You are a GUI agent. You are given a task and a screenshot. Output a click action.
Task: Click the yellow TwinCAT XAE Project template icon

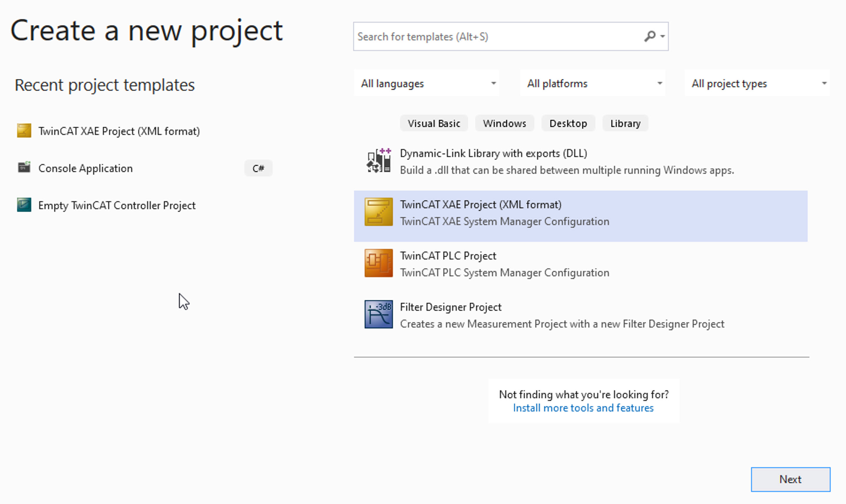[378, 212]
